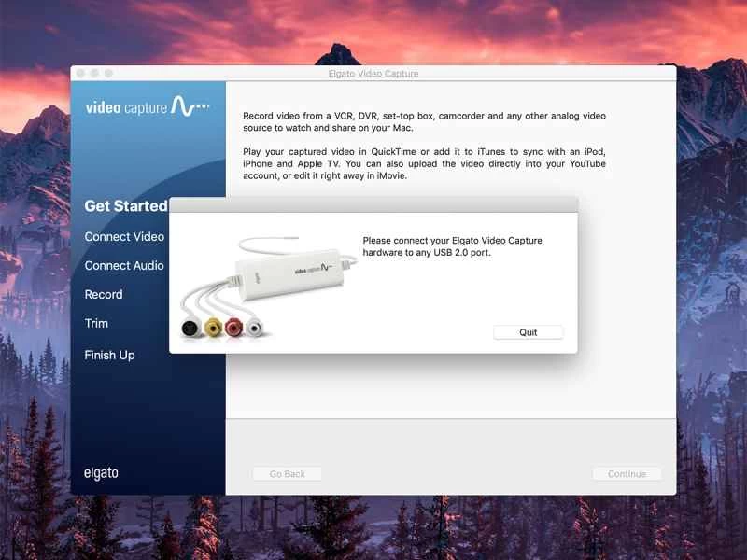Screen dimensions: 747x560
Task: Select the Connect Audio step
Action: (x=124, y=265)
